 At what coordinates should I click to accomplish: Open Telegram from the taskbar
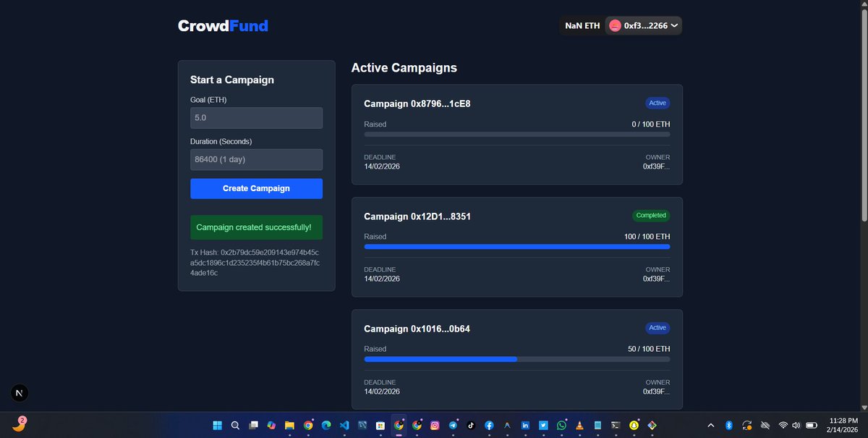pos(453,426)
